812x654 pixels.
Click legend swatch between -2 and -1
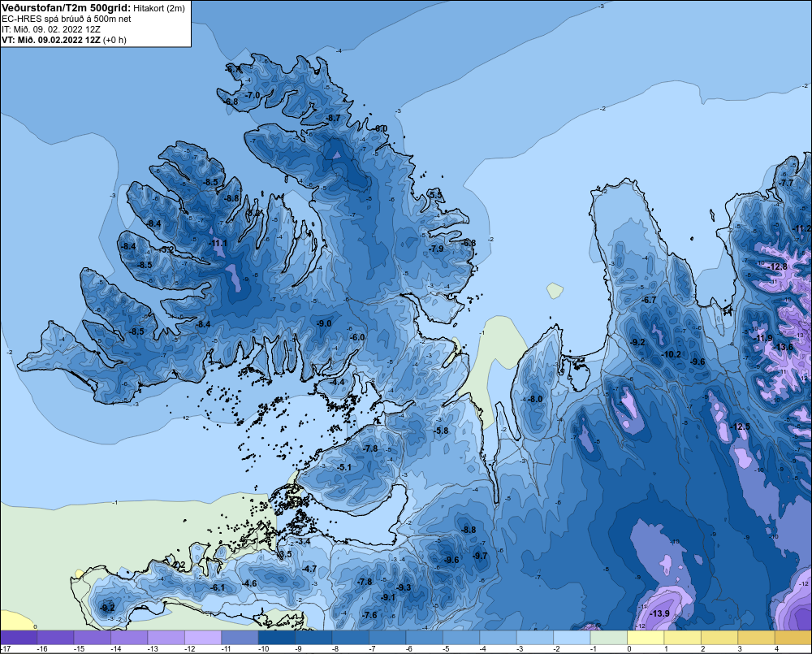[572, 638]
